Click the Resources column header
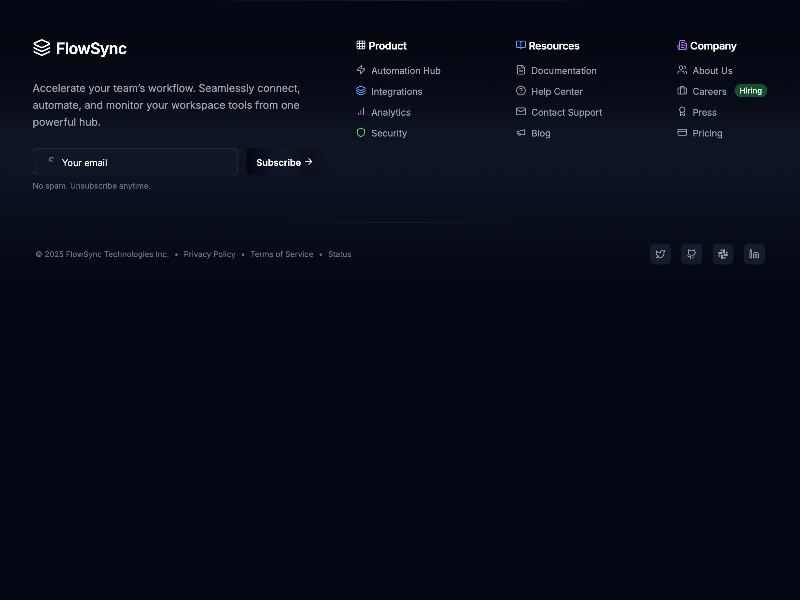The image size is (800, 600). tap(547, 45)
